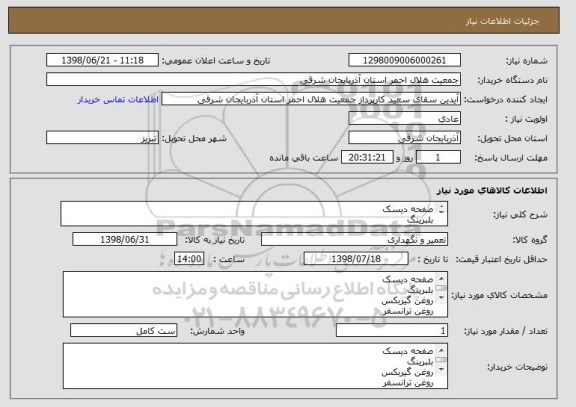Select the buyer organization name field
The height and width of the screenshot is (407, 576).
click(x=253, y=80)
